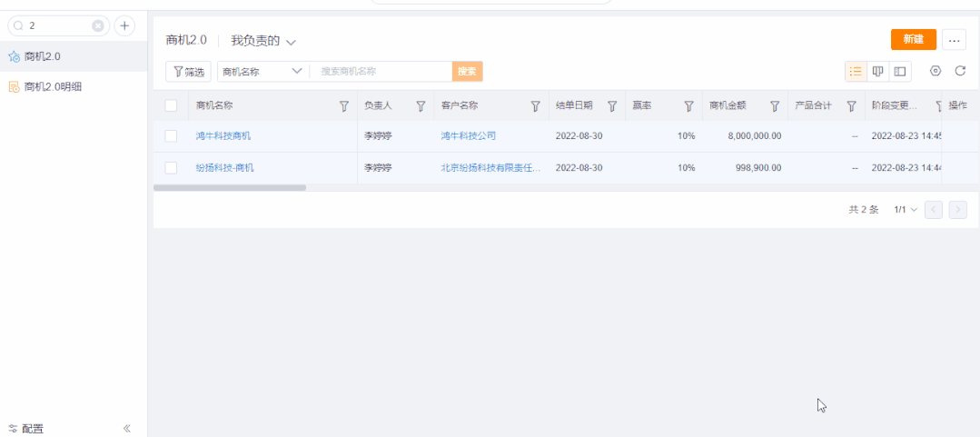
Task: Clear the sidebar search text
Action: pyautogui.click(x=98, y=25)
